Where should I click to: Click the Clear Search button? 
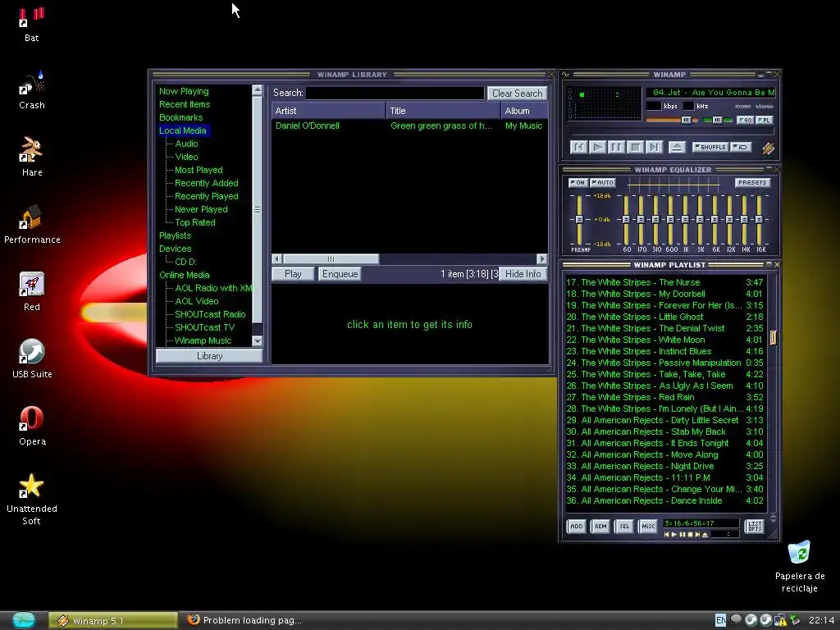pos(517,94)
